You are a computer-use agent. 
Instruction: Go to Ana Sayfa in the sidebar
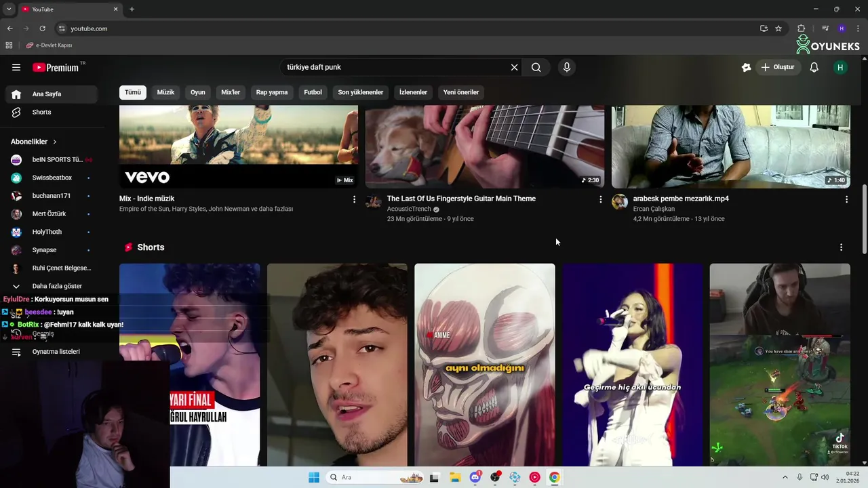pos(52,94)
